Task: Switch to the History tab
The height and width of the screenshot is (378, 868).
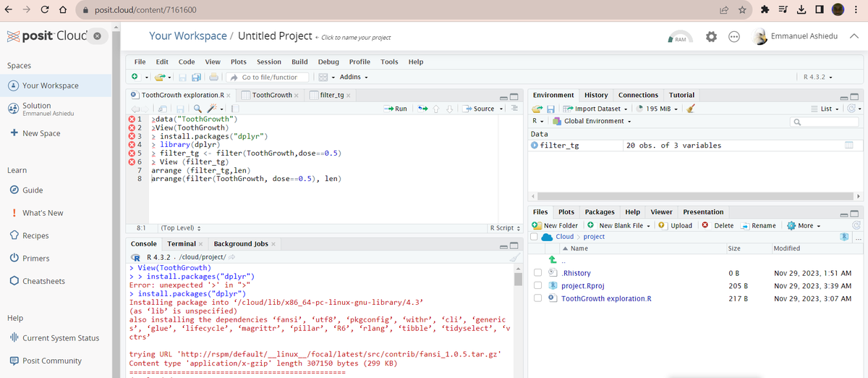Action: pyautogui.click(x=596, y=95)
